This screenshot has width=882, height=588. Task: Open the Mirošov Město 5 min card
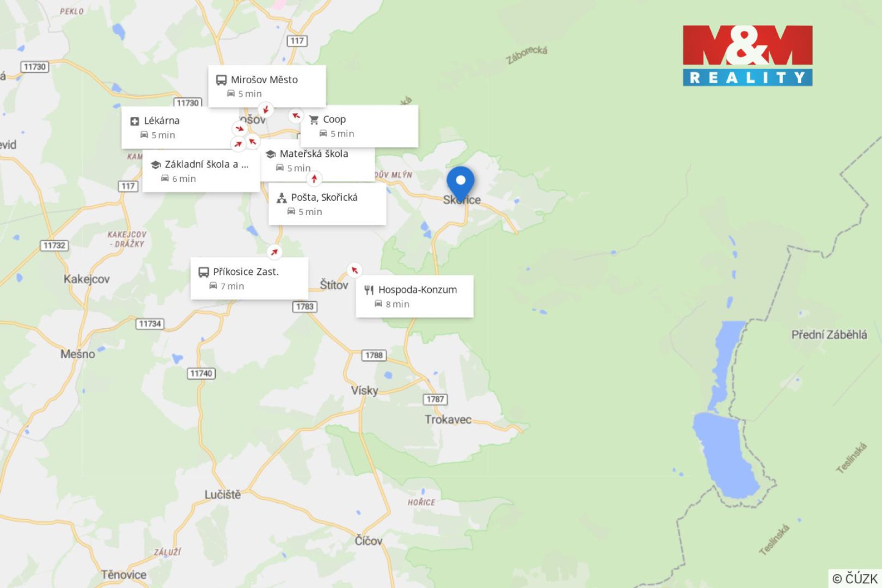coord(267,86)
